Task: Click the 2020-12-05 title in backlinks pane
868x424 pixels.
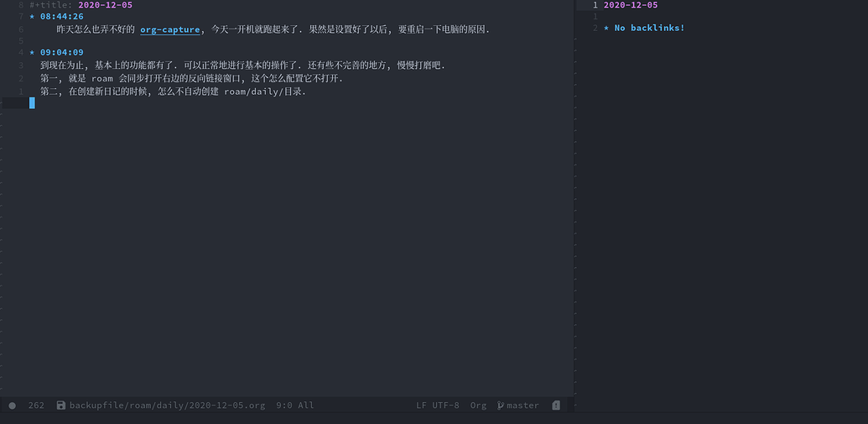Action: click(631, 5)
